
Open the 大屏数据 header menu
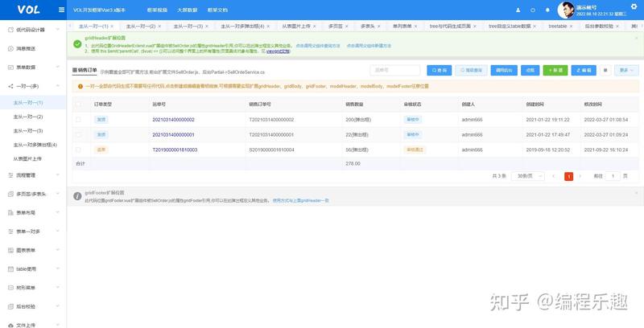click(x=188, y=10)
